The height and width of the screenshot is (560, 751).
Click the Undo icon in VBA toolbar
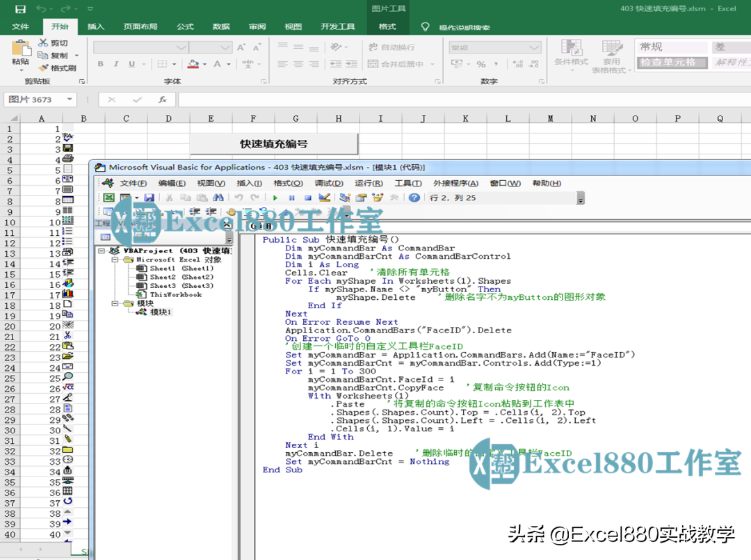click(239, 198)
